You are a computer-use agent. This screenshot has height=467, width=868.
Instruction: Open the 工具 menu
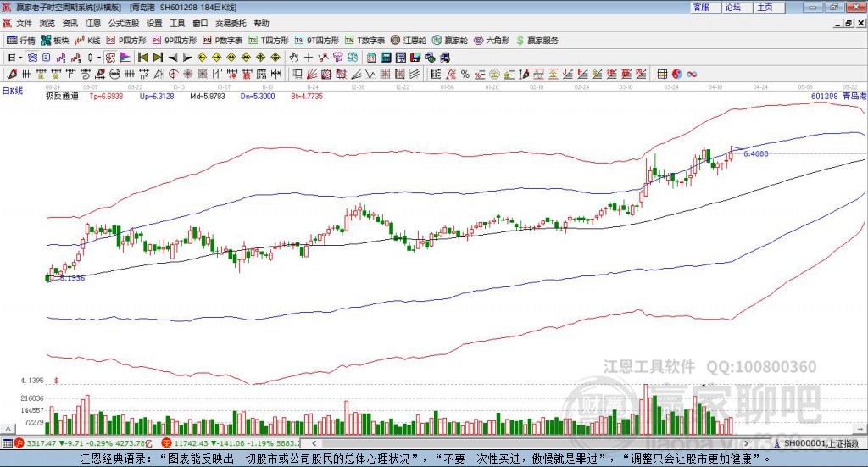[177, 23]
